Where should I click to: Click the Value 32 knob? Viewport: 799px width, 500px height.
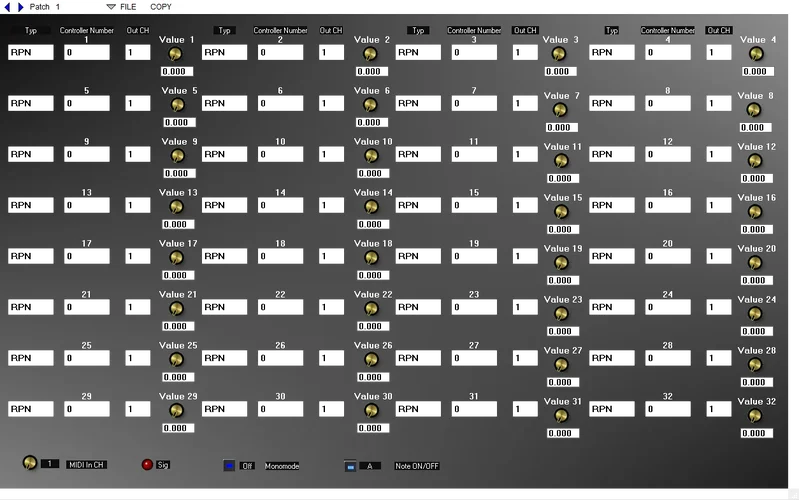click(x=755, y=415)
